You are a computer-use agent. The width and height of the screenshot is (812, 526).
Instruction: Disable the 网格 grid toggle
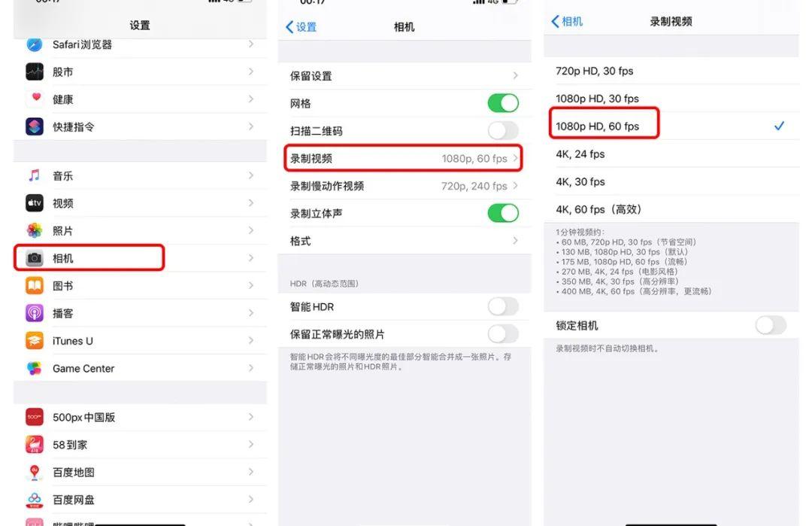(503, 103)
